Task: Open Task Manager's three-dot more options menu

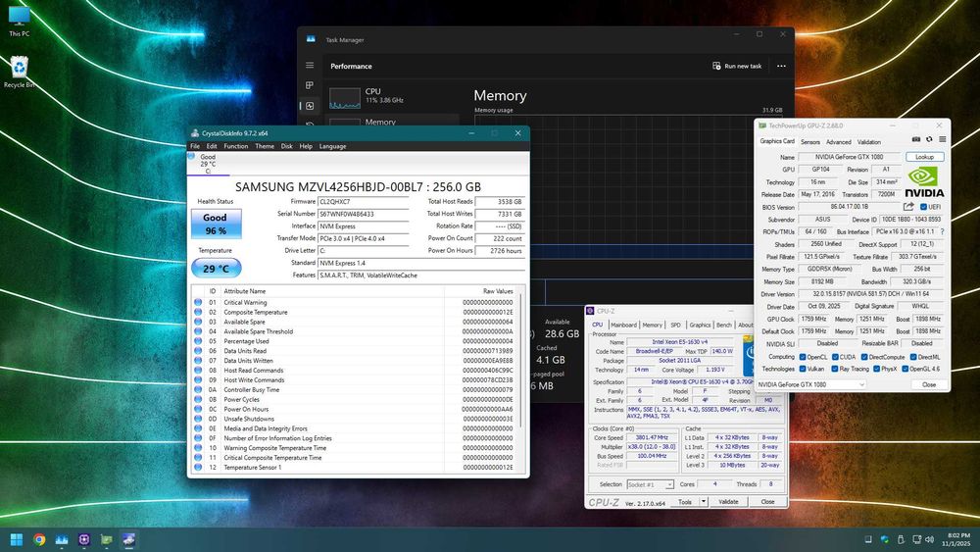Action: (781, 66)
